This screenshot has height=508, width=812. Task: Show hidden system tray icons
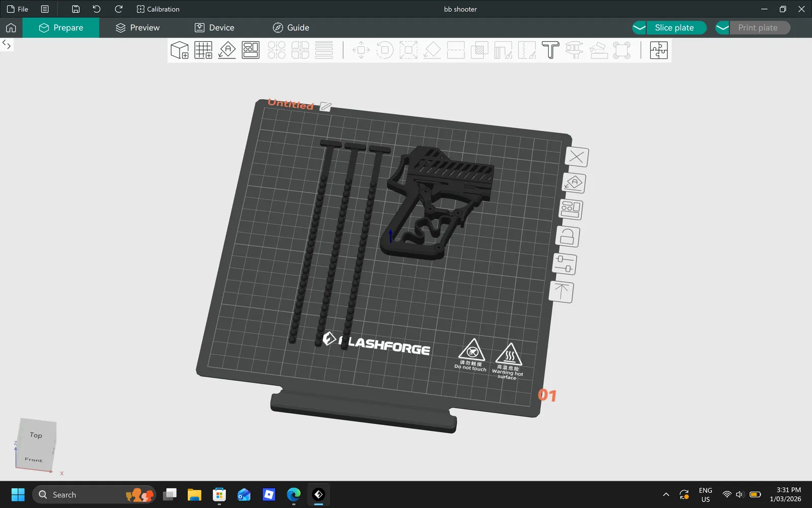tap(666, 495)
